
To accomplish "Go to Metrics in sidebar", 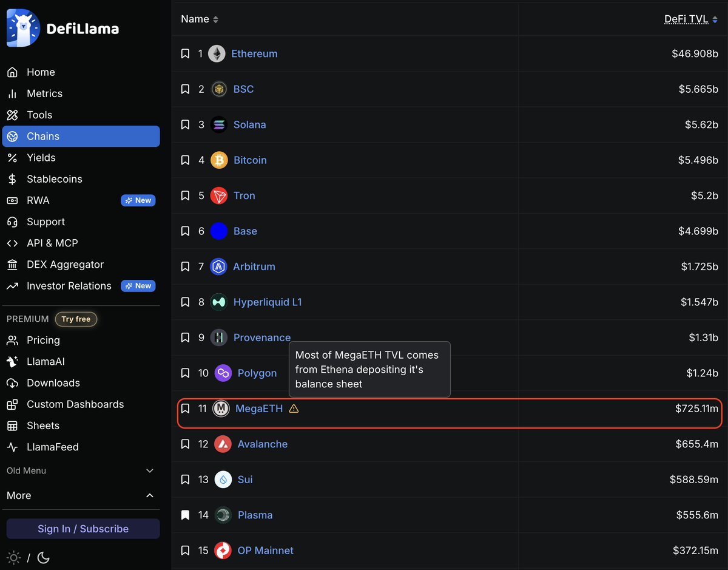I will point(81,93).
